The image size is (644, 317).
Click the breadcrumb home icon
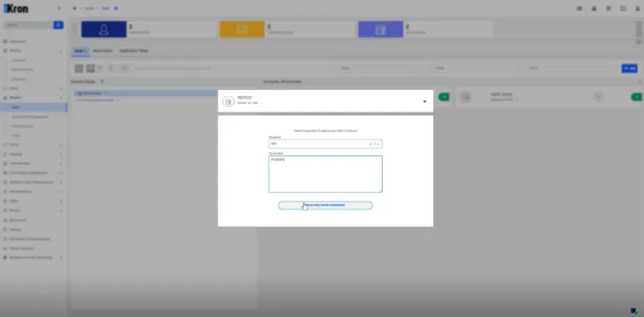[74, 8]
